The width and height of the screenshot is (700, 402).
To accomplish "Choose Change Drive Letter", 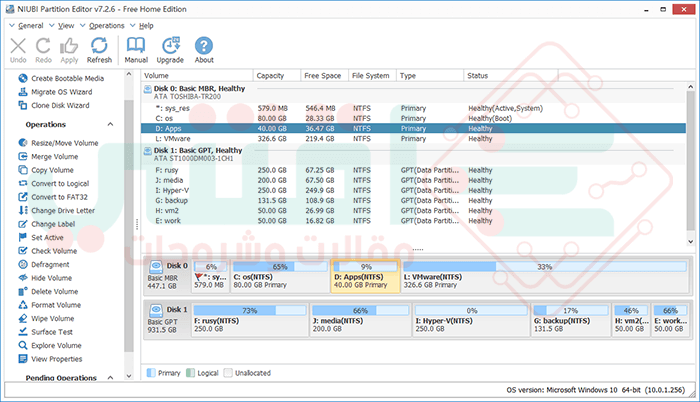I will pos(57,210).
